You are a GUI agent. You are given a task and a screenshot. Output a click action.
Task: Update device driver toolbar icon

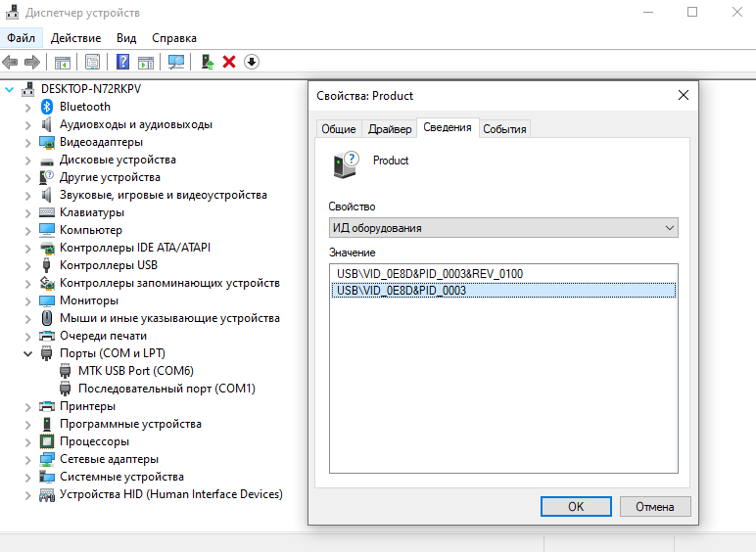pos(208,62)
